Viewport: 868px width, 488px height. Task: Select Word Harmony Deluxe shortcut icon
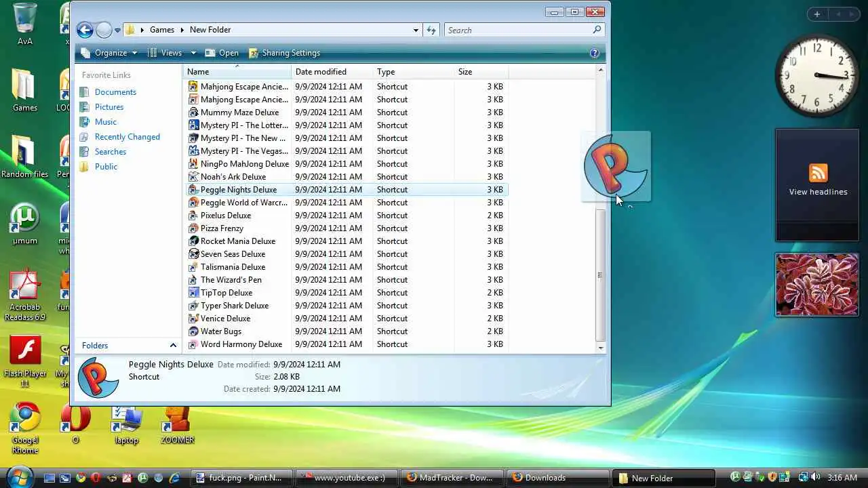coord(193,344)
